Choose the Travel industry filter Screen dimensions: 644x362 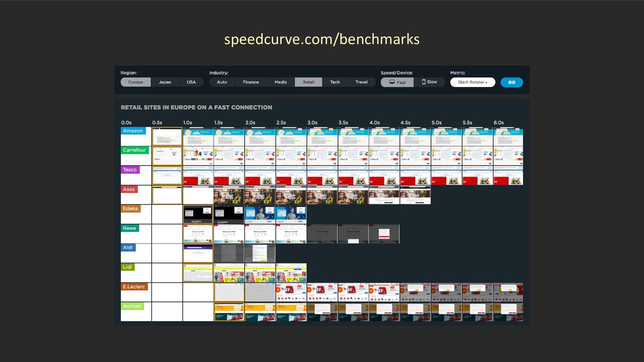coord(361,82)
